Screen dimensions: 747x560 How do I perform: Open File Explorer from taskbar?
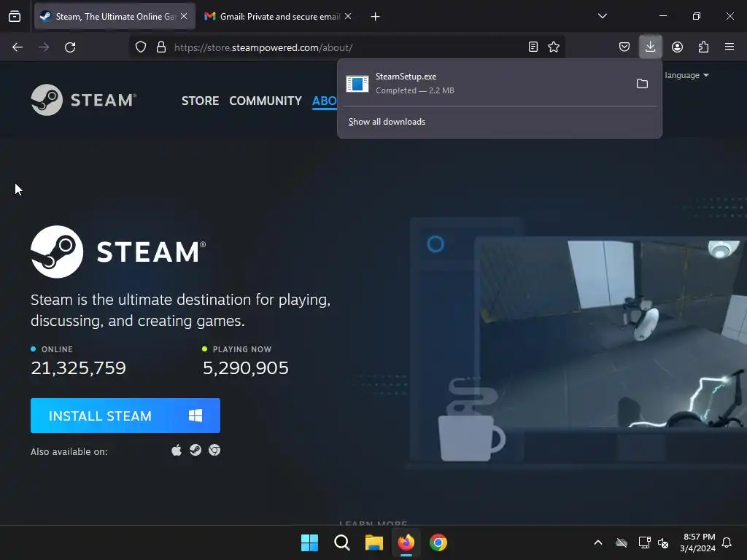374,542
